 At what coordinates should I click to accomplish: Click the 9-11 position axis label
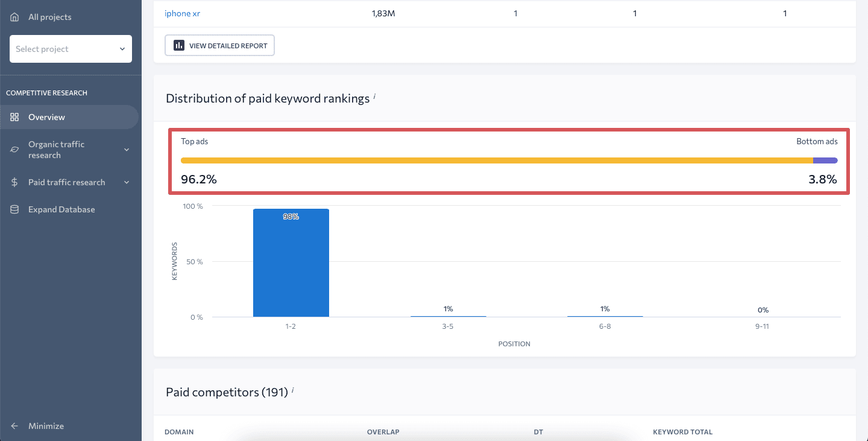pos(762,326)
